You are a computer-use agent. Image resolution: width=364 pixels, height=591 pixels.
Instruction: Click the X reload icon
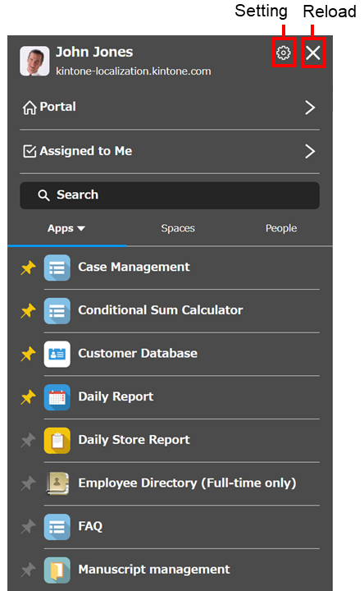coord(313,53)
